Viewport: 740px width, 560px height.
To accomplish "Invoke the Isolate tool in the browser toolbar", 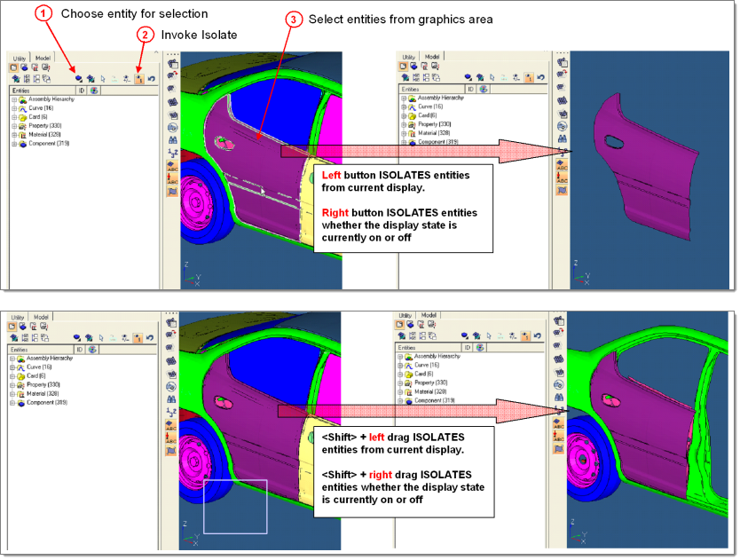I will (138, 78).
